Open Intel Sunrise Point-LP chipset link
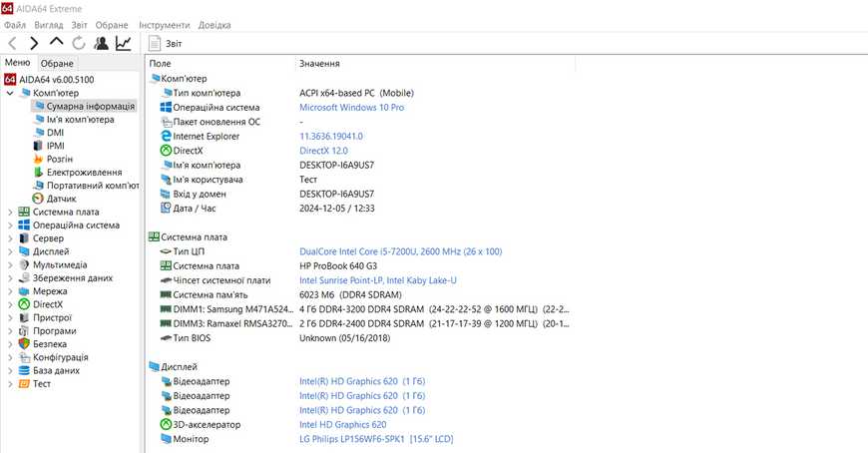Image resolution: width=868 pixels, height=453 pixels. 378,280
